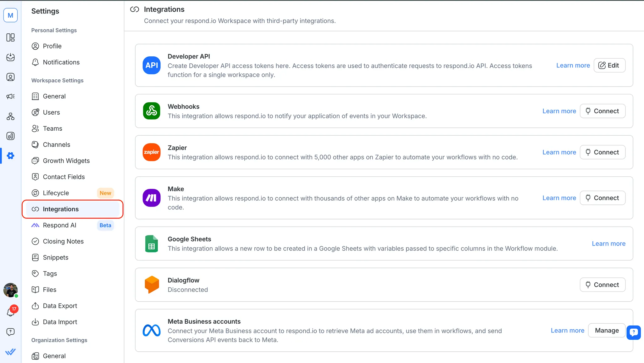This screenshot has width=644, height=363.
Task: Connect the Webhooks integration
Action: click(x=602, y=111)
